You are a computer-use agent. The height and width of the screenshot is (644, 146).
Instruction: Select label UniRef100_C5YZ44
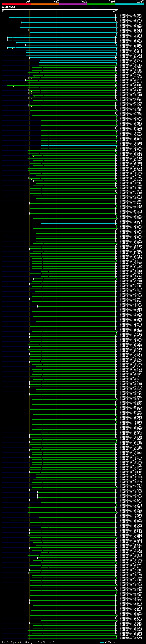click(x=131, y=50)
